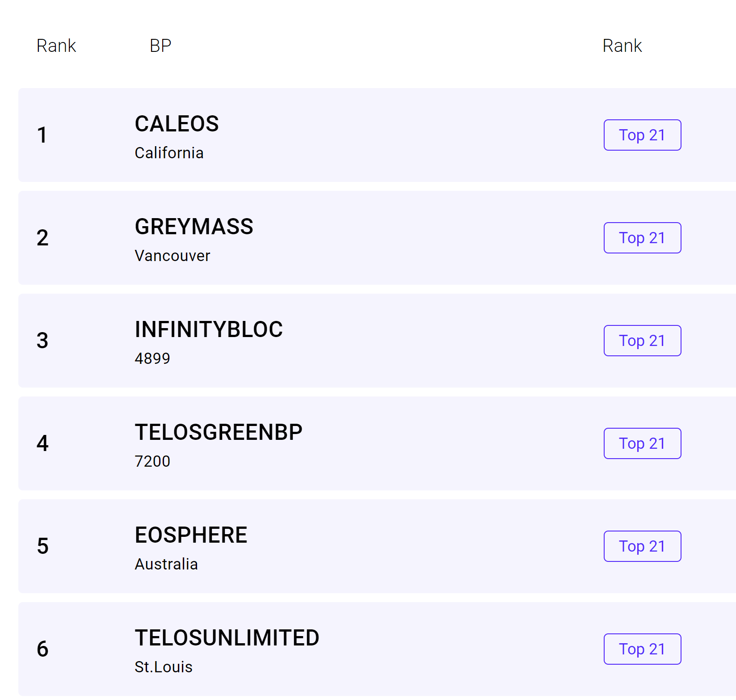
Task: Open the TELOSGREENBP producer name
Action: (219, 432)
